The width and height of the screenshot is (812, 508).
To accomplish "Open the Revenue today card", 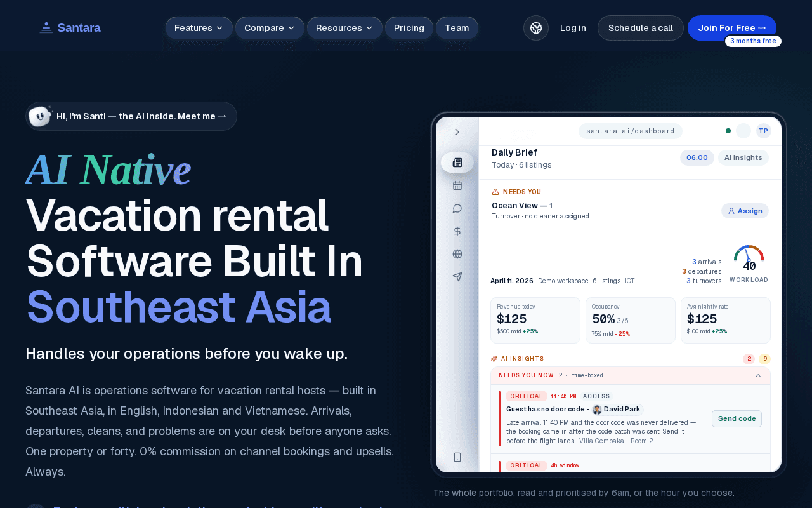I will 535,320.
